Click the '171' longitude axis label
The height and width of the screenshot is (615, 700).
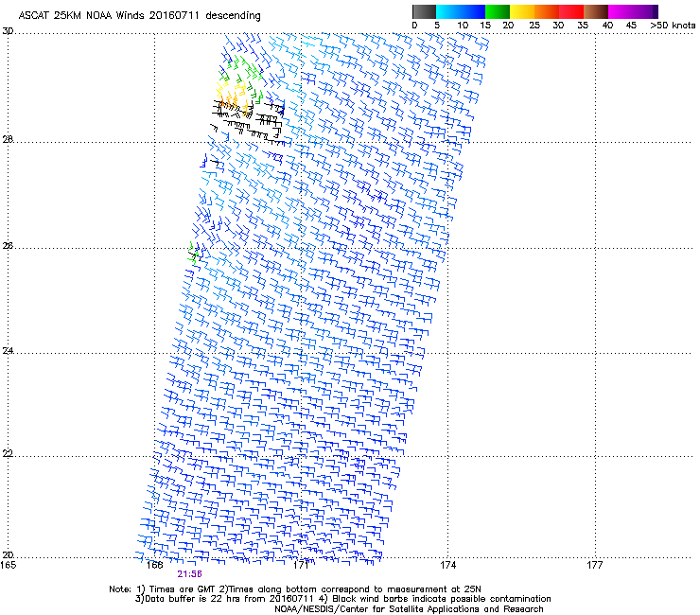pyautogui.click(x=301, y=566)
